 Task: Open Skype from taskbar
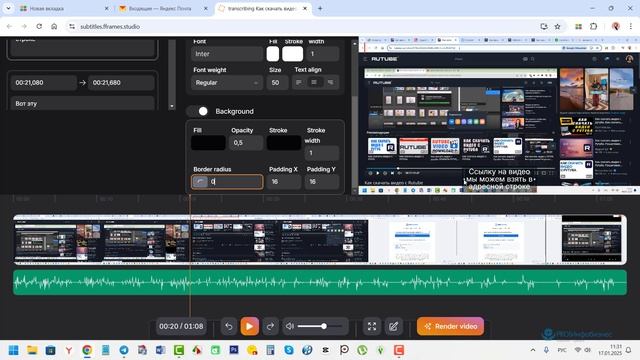tap(289, 350)
